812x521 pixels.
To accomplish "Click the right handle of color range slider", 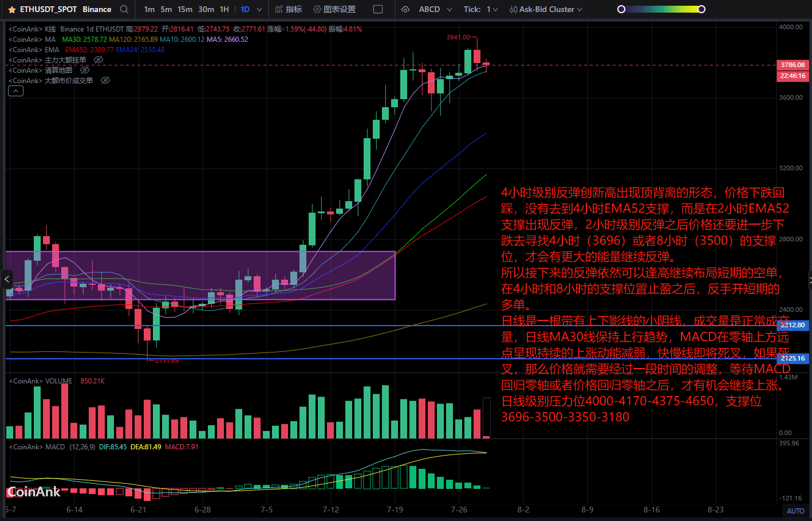I will 701,9.
